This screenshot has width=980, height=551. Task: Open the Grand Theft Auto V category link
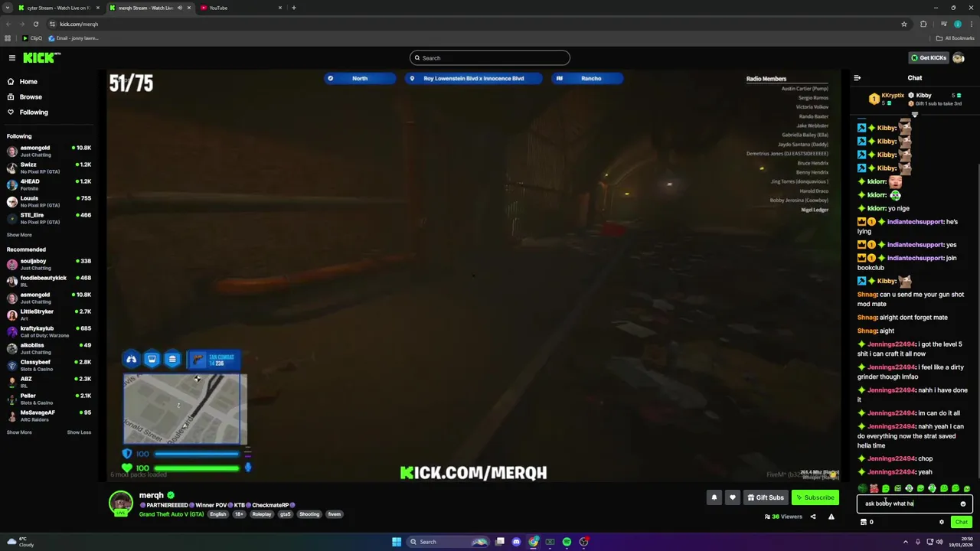coord(171,514)
